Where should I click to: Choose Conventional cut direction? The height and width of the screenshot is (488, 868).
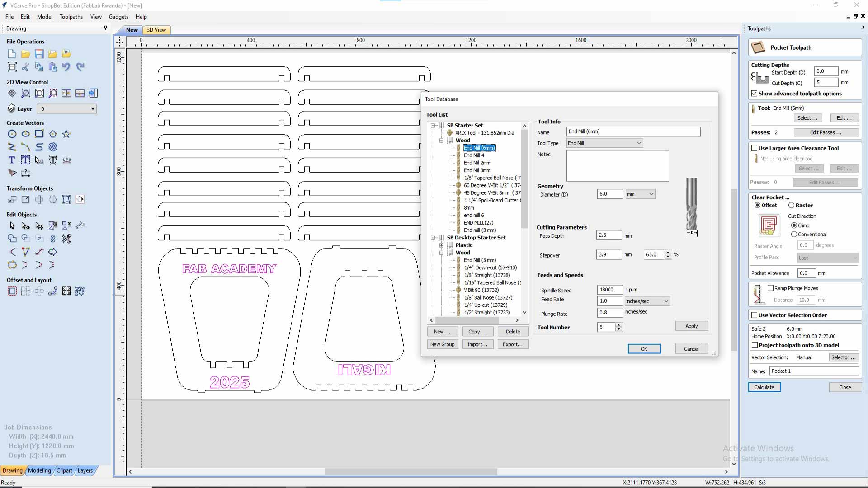click(794, 235)
